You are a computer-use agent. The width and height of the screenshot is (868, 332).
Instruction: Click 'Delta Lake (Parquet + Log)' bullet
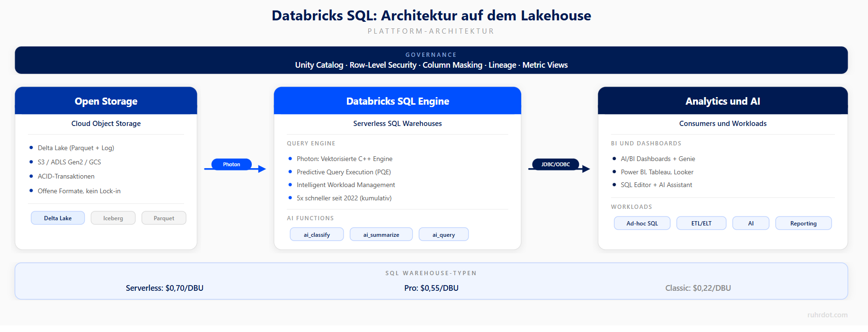(x=76, y=148)
